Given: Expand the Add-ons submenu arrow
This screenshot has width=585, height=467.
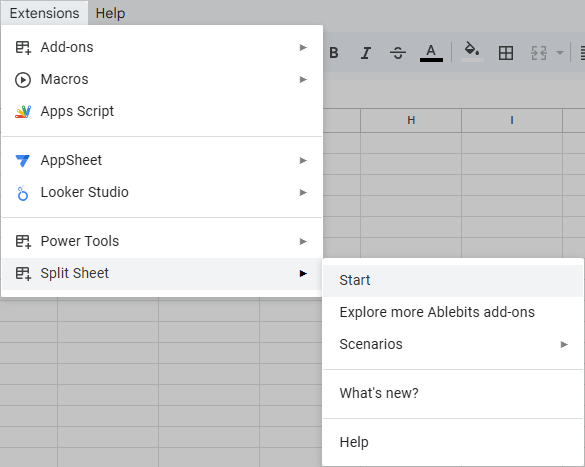Looking at the screenshot, I should pos(303,47).
